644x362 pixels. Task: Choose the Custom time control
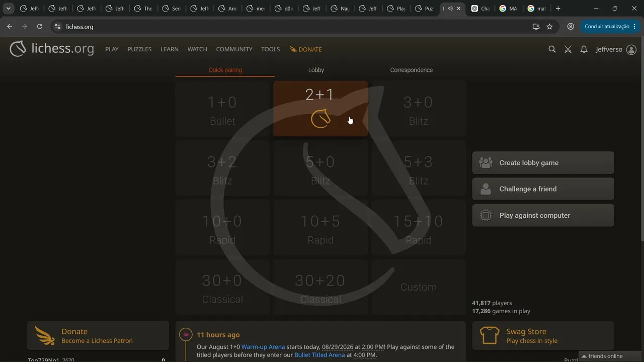[419, 287]
